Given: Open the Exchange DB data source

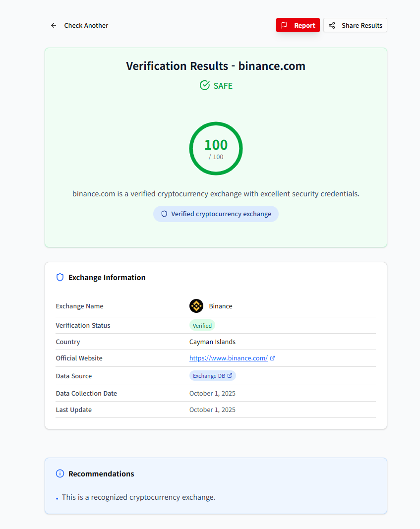Looking at the screenshot, I should [x=213, y=376].
